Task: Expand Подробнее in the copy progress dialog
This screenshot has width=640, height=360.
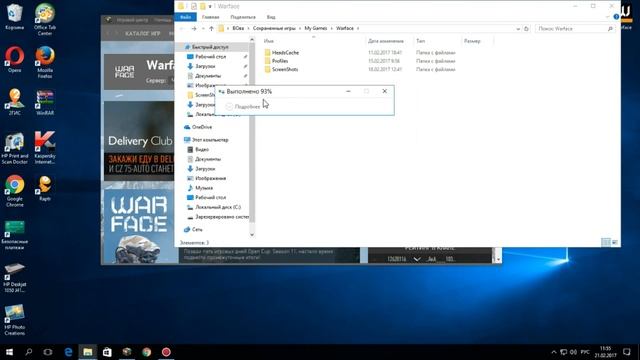Action: (243, 107)
